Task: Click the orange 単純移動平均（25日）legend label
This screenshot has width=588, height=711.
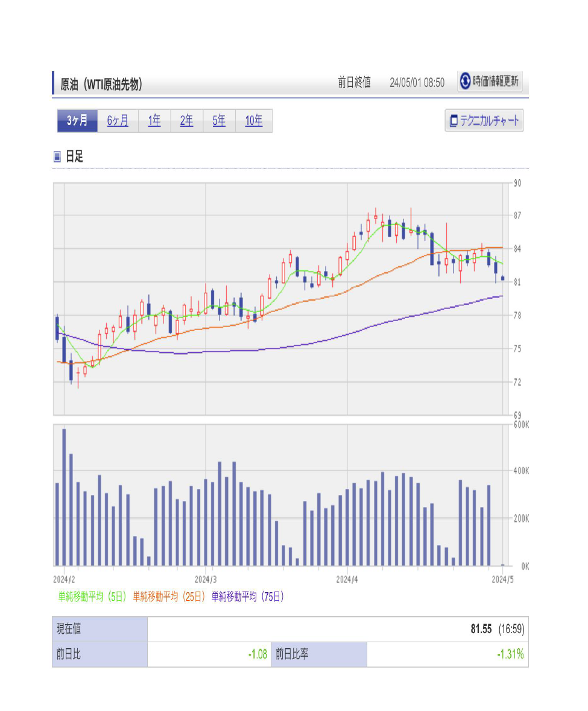Action: 169,597
